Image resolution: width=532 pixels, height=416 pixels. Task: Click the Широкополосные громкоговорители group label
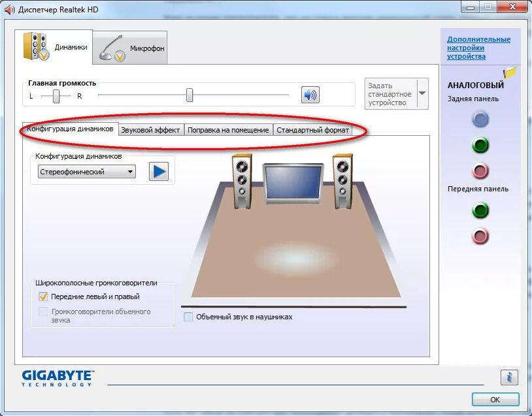tap(96, 283)
